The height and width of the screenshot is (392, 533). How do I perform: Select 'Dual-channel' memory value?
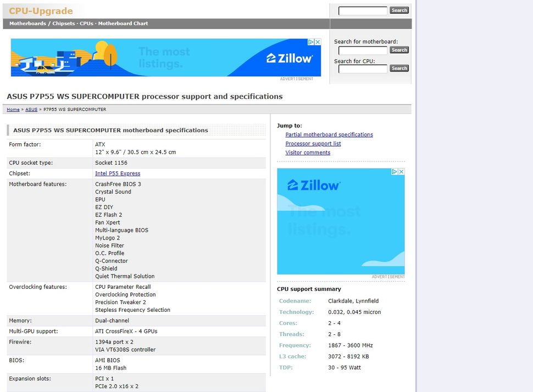click(112, 320)
